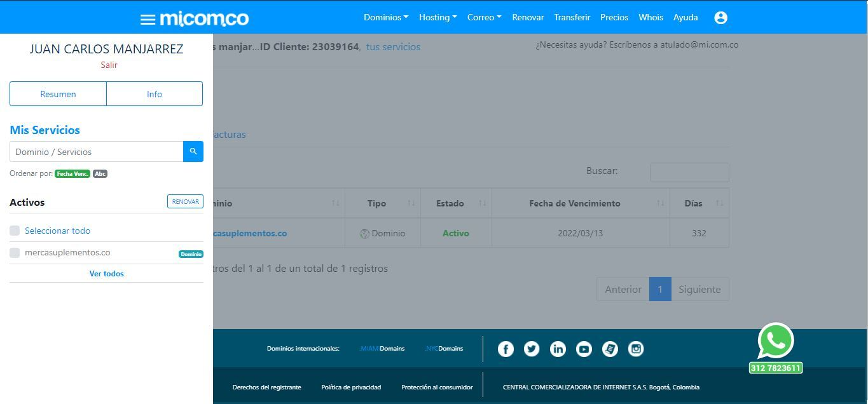Sort by Abc badge
This screenshot has width=868, height=404.
100,173
